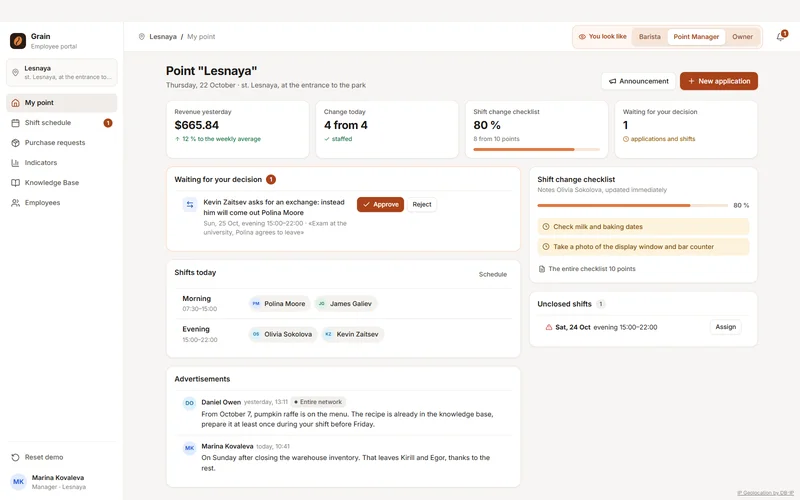Switch view to Barista role
This screenshot has height=500, width=800.
[649, 37]
